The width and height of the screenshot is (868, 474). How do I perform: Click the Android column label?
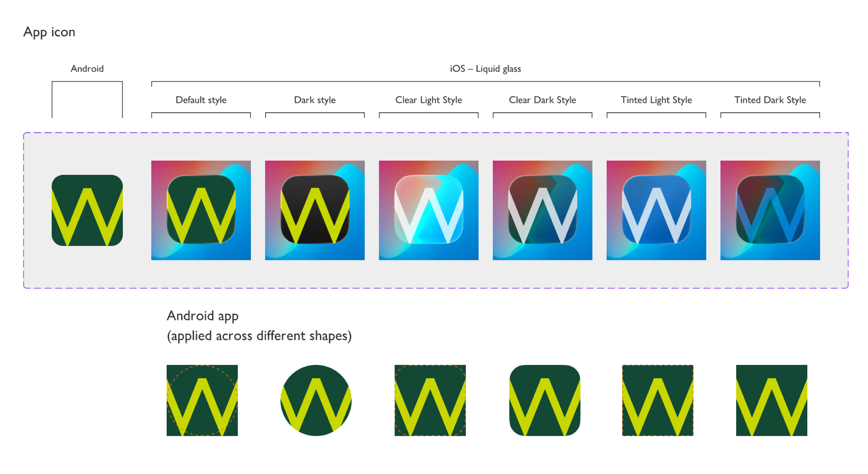(87, 69)
